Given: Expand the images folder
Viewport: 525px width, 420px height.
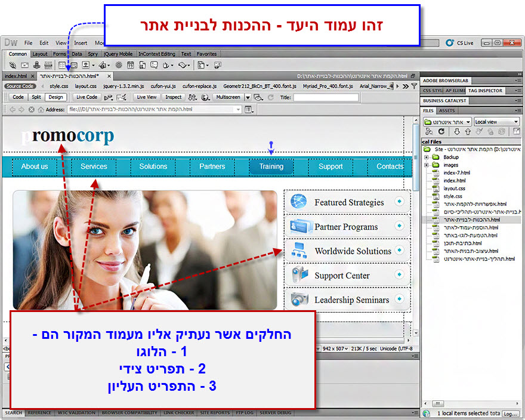Looking at the screenshot, I should pyautogui.click(x=427, y=165).
